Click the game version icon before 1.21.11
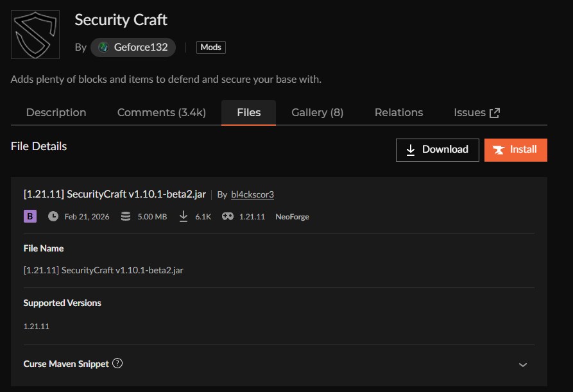This screenshot has height=392, width=573. tap(227, 217)
